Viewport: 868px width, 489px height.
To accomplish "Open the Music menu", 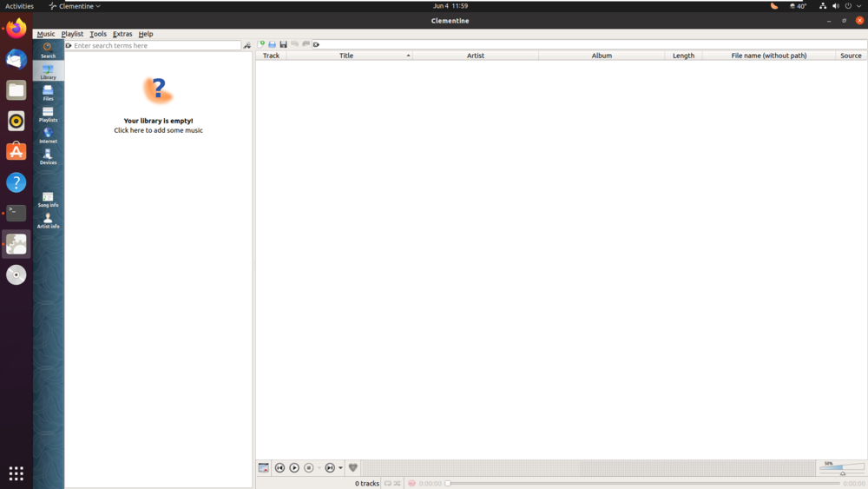I will (46, 34).
